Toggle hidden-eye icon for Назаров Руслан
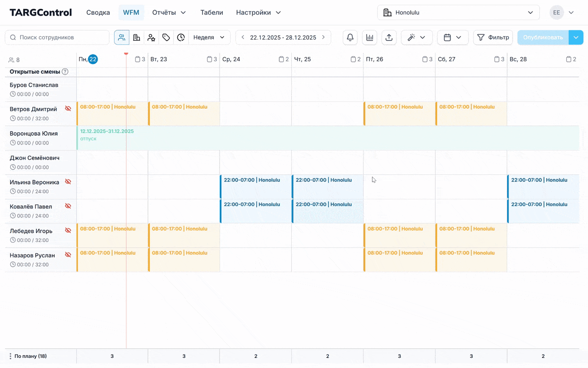 coord(68,255)
